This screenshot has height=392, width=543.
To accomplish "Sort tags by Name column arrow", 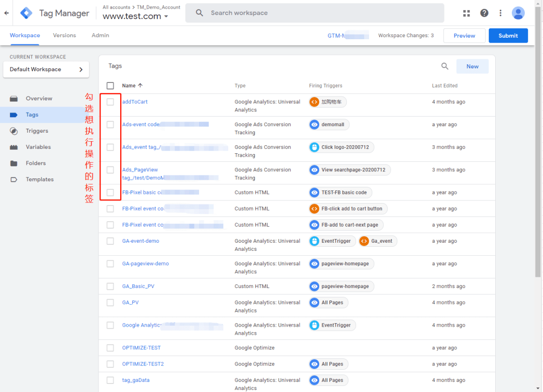I will pyautogui.click(x=140, y=85).
